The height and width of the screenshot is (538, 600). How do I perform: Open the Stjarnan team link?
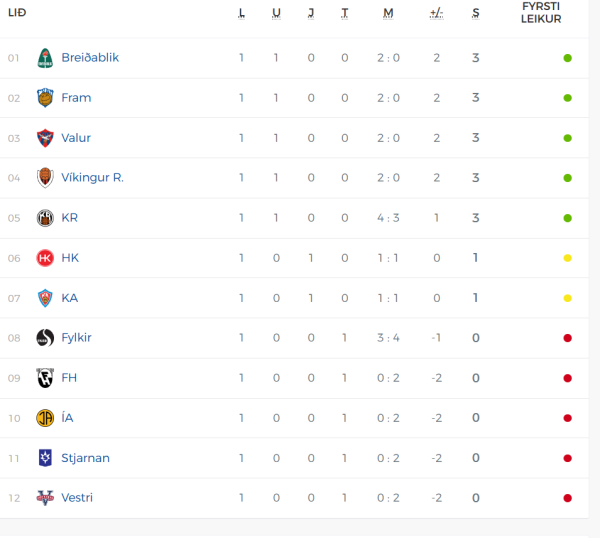pos(86,458)
